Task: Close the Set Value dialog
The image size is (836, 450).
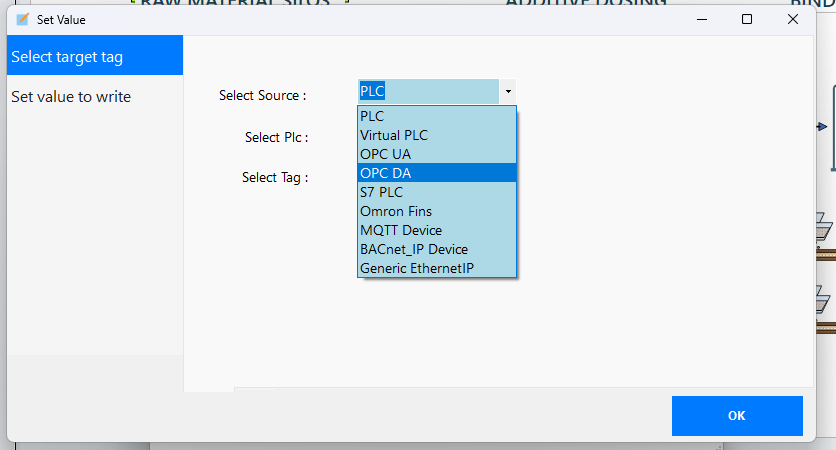Action: tap(793, 19)
